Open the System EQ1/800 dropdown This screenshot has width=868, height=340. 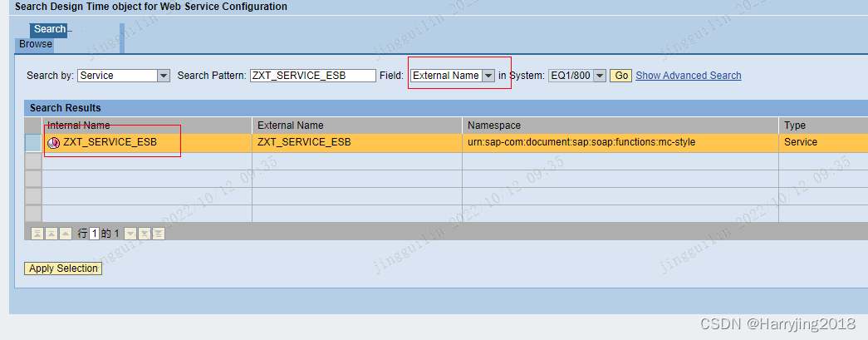pyautogui.click(x=600, y=76)
